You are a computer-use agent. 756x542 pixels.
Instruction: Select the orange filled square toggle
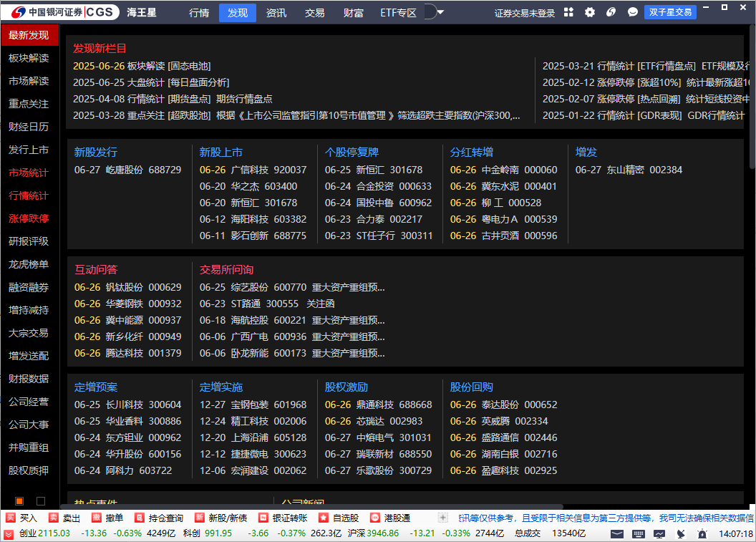[19, 501]
